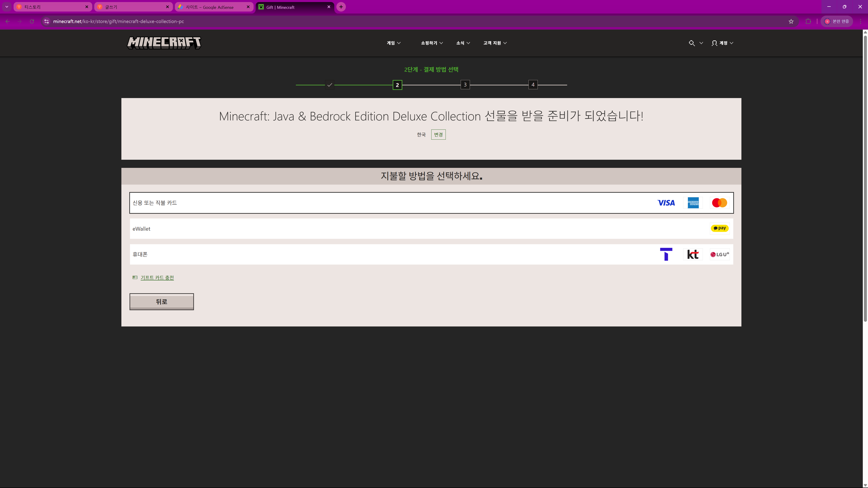Close the 글쓰기 tab
The height and width of the screenshot is (488, 868).
click(x=167, y=7)
